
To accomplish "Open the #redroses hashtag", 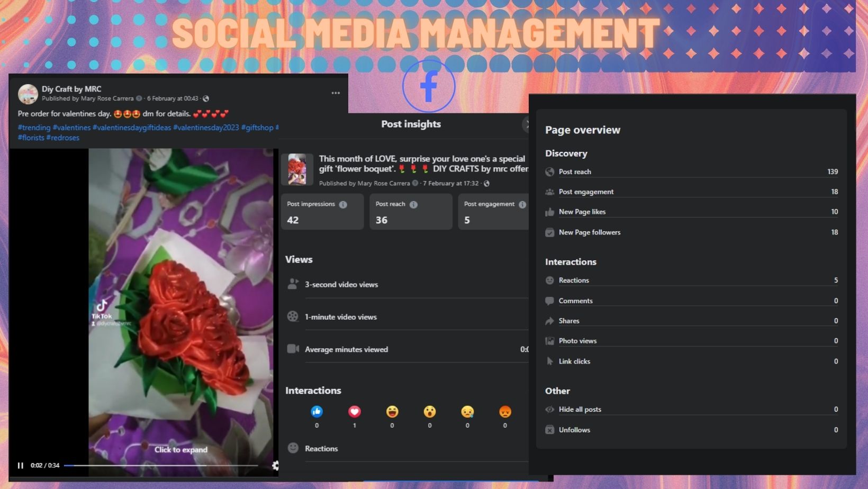I will click(x=63, y=138).
